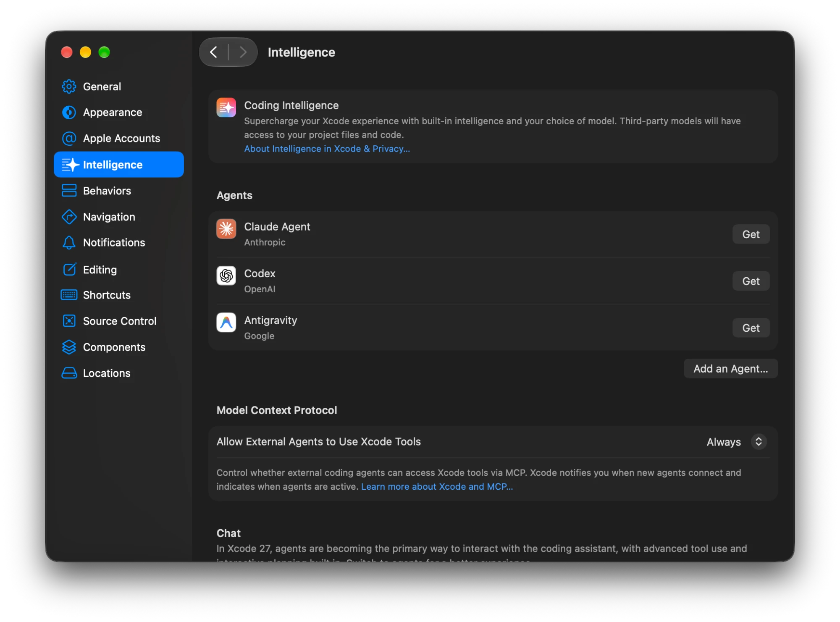Click the Antigravity Google icon

pos(226,323)
